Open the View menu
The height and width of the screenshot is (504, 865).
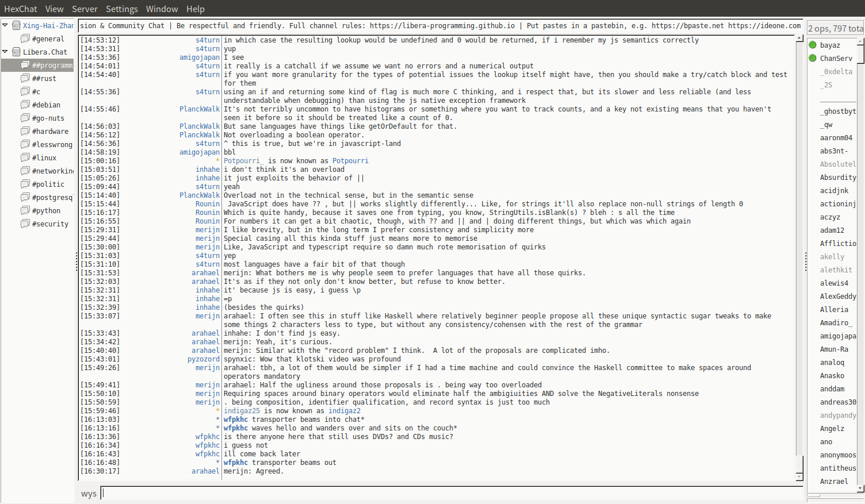click(x=55, y=9)
